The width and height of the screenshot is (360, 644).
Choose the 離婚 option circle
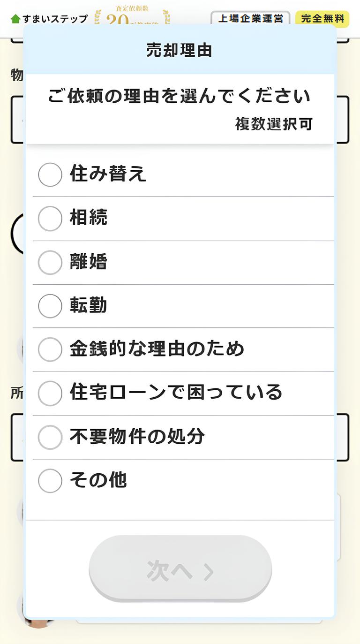click(50, 262)
